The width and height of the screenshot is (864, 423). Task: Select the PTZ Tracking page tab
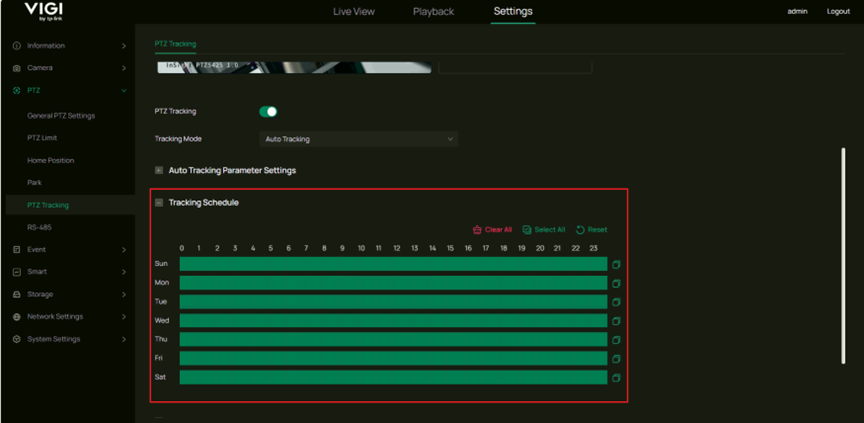pyautogui.click(x=175, y=44)
